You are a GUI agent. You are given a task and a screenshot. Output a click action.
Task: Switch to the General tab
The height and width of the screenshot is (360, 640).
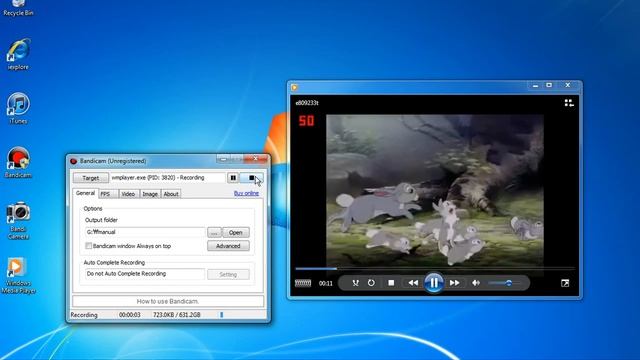85,193
